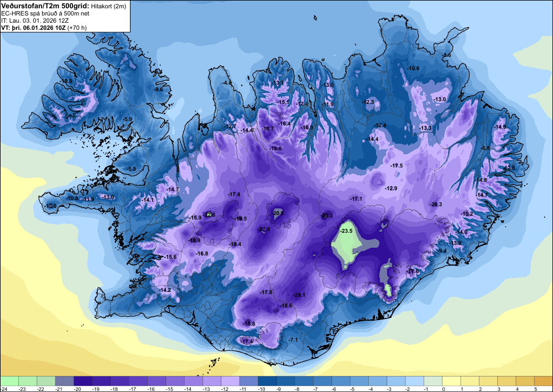The image size is (553, 392).
Task: Click the -20.9 temperature value
Action: pos(278,213)
